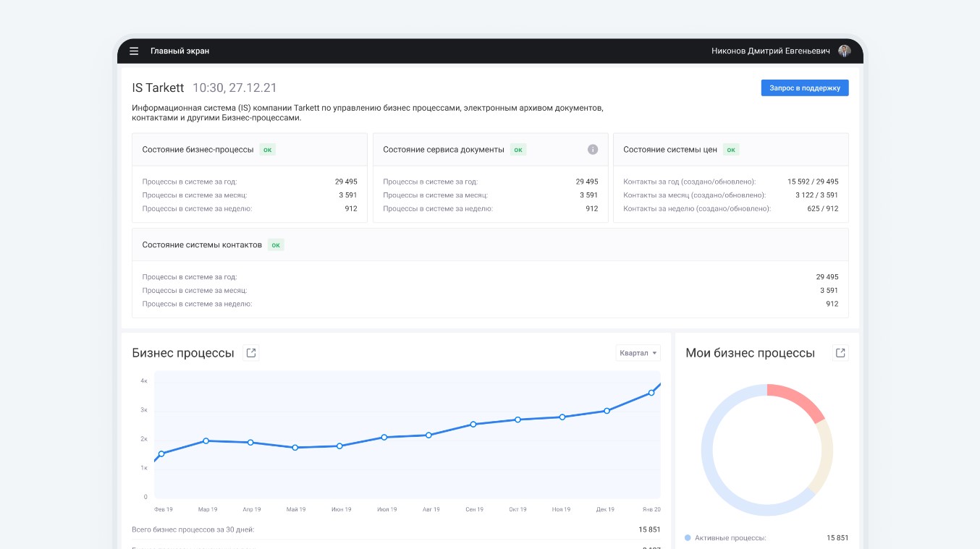980x549 pixels.
Task: Select the chart data point above Сен 19
Action: click(x=473, y=425)
